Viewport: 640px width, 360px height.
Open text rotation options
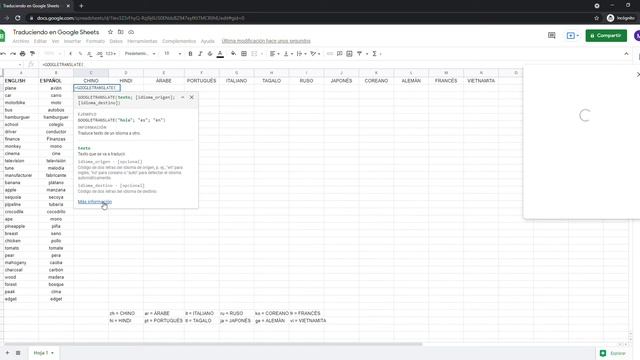pyautogui.click(x=315, y=54)
